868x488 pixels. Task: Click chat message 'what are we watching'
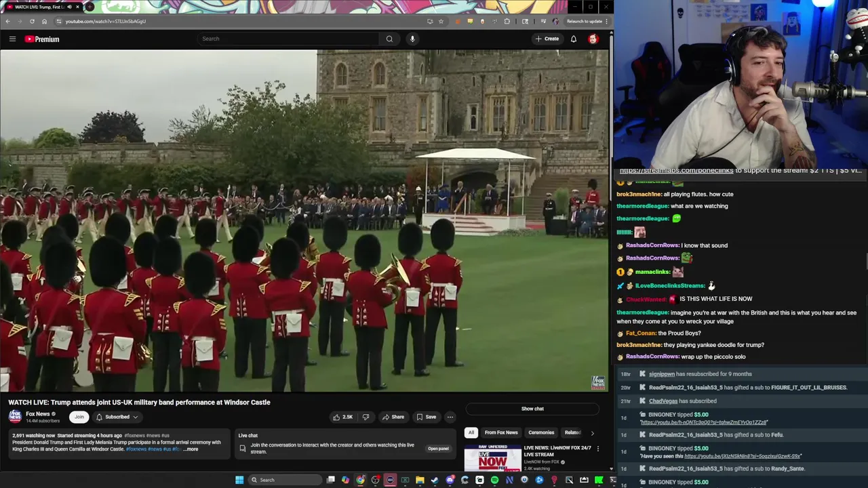click(699, 206)
